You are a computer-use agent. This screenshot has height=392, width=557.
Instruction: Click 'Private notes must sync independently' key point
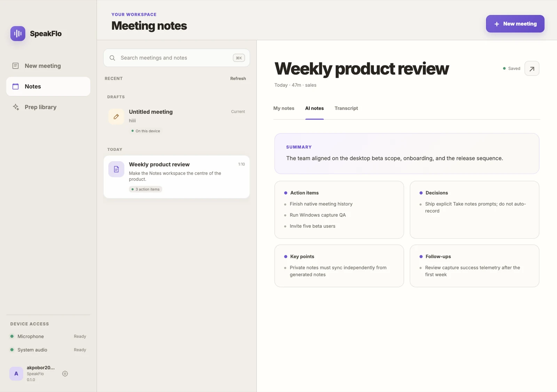(338, 271)
